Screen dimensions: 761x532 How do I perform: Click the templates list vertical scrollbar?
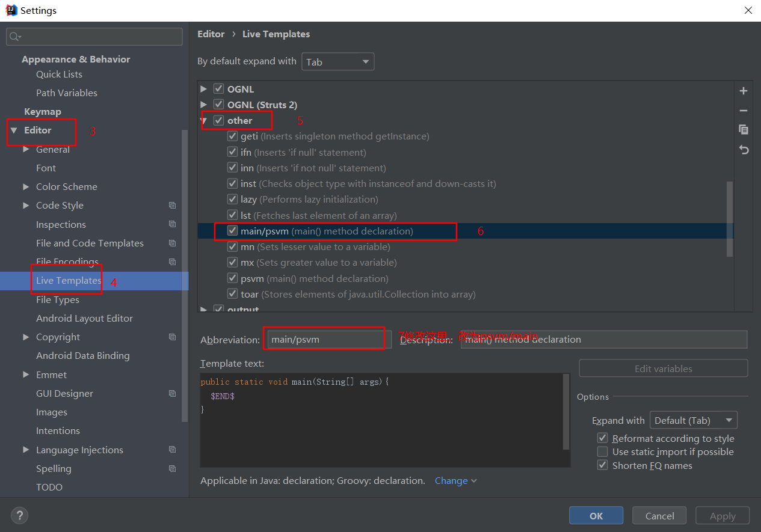coord(730,219)
